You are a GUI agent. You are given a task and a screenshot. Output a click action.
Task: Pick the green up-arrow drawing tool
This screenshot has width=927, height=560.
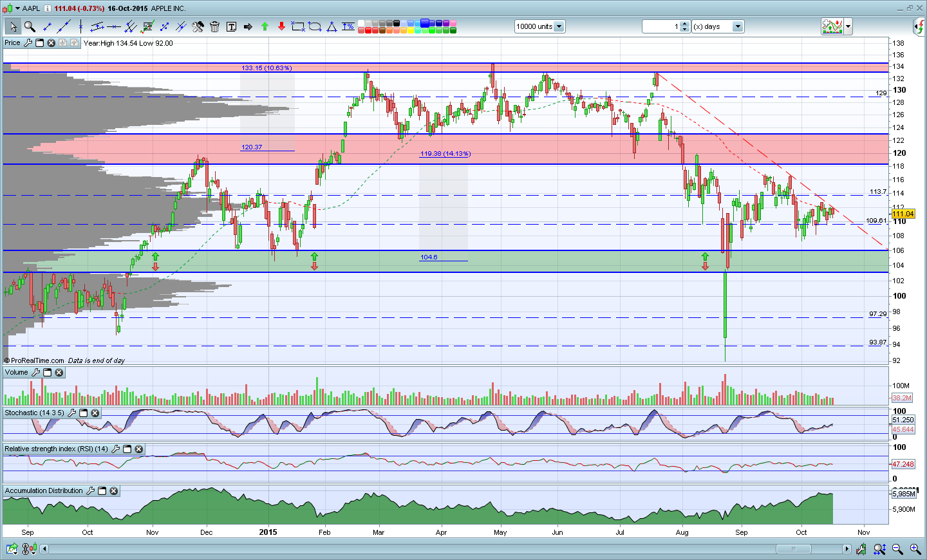[265, 26]
